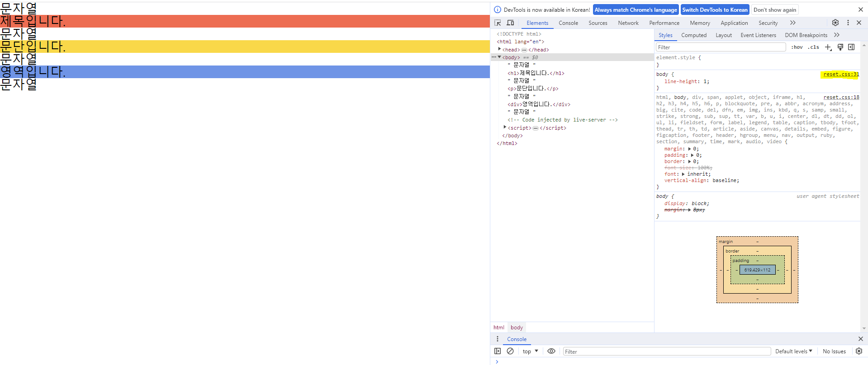The height and width of the screenshot is (365, 868).
Task: Click the line-height value 1
Action: (x=705, y=81)
